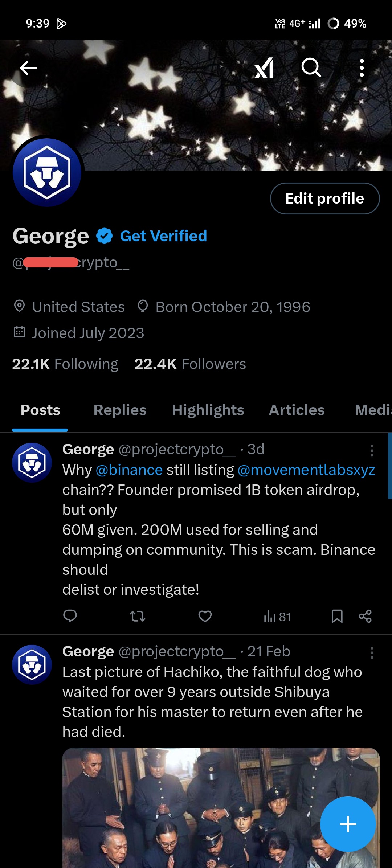The image size is (392, 868).
Task: Open the overflow menu at top right
Action: point(362,68)
